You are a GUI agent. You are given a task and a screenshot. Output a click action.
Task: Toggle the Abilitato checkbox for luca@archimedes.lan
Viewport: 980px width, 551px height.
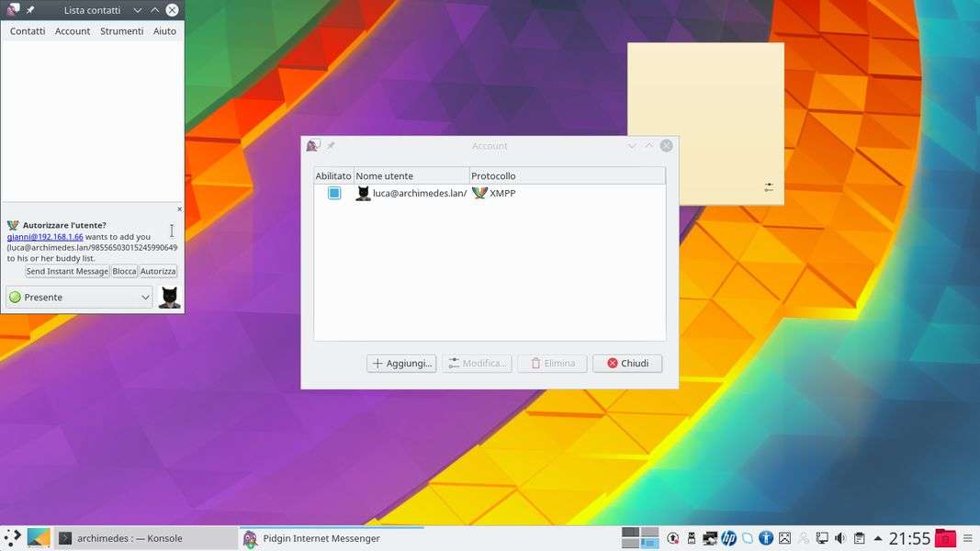[334, 193]
